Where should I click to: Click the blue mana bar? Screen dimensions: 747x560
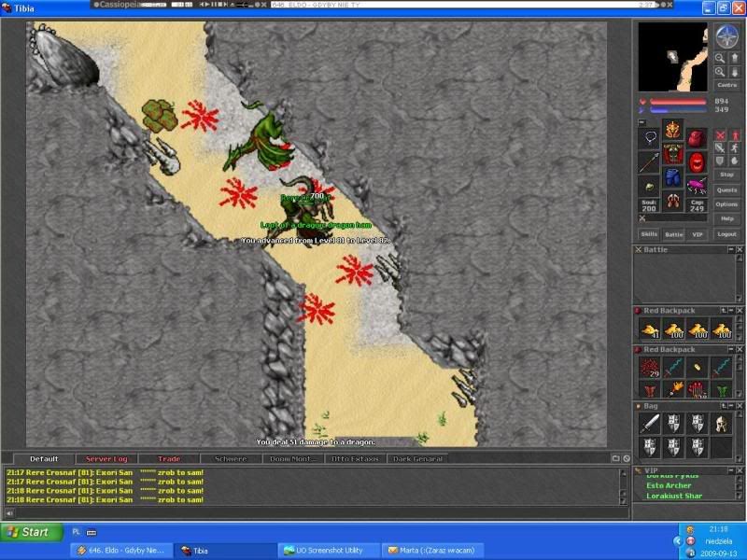tap(678, 110)
